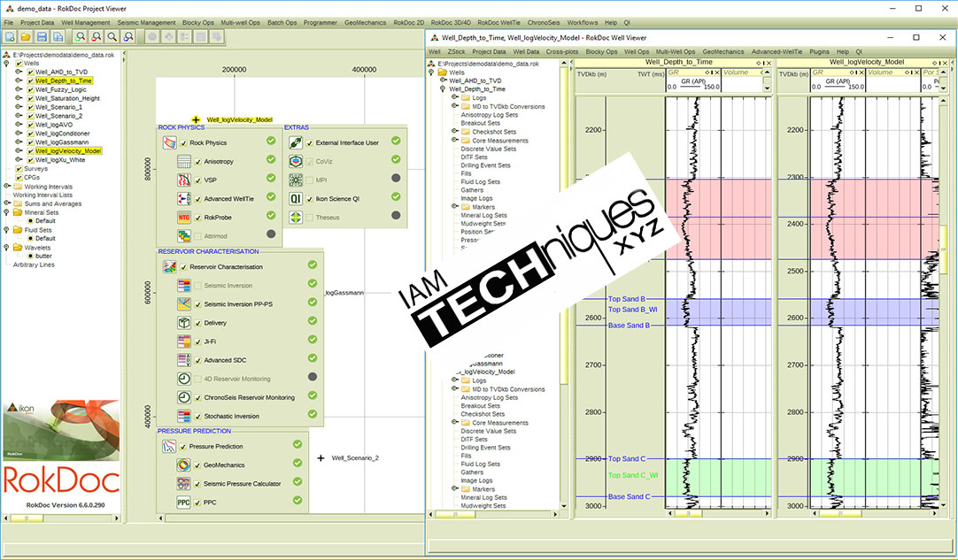Uncheck the Well_Fuzzy_Logic well checkbox
Screen dimensions: 958x560
(31, 89)
